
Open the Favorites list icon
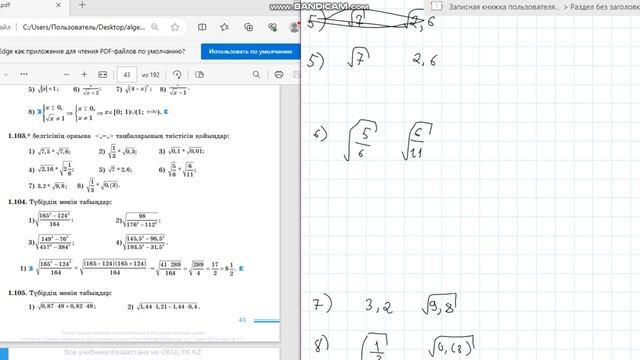tap(224, 27)
